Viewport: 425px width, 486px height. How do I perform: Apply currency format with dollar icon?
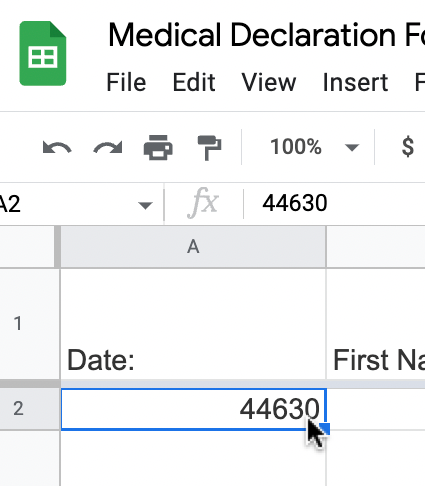click(408, 147)
